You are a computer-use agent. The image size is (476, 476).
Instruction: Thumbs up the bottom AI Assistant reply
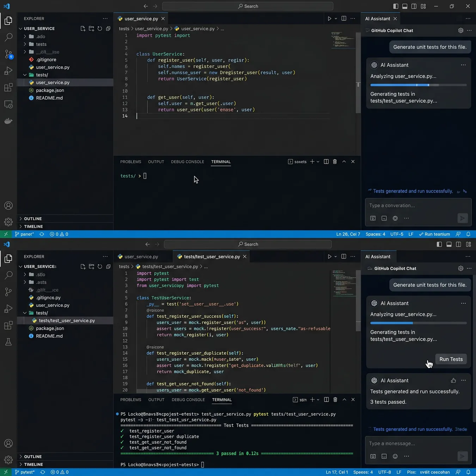pyautogui.click(x=453, y=380)
